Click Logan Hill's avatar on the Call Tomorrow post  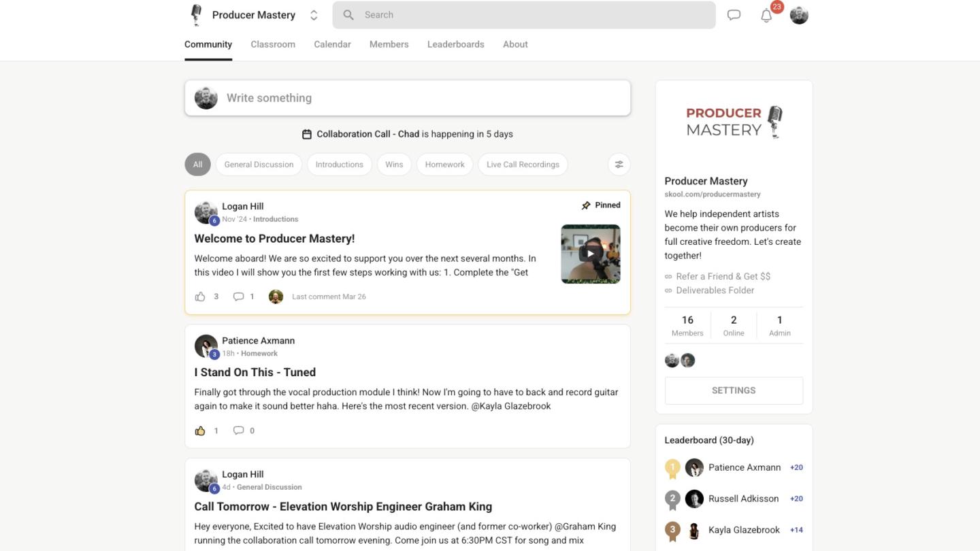(206, 480)
